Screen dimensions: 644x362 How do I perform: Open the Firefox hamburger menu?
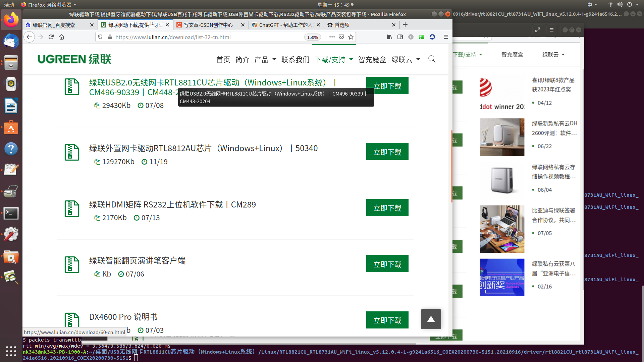click(446, 37)
